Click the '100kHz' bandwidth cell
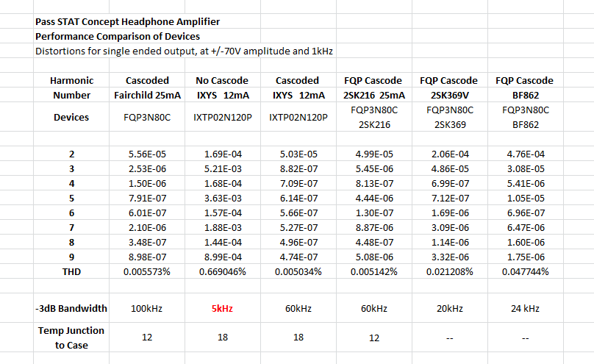594x364 pixels. [x=146, y=309]
